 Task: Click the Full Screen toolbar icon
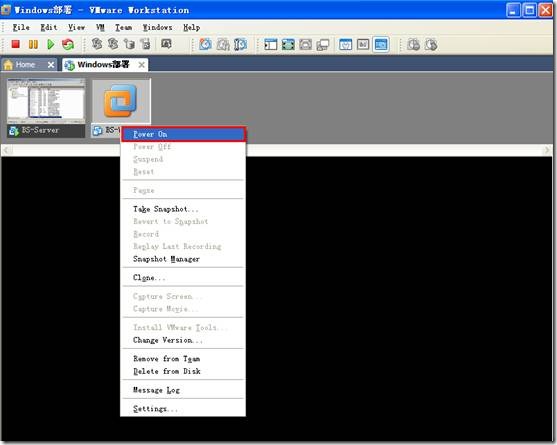(x=288, y=44)
